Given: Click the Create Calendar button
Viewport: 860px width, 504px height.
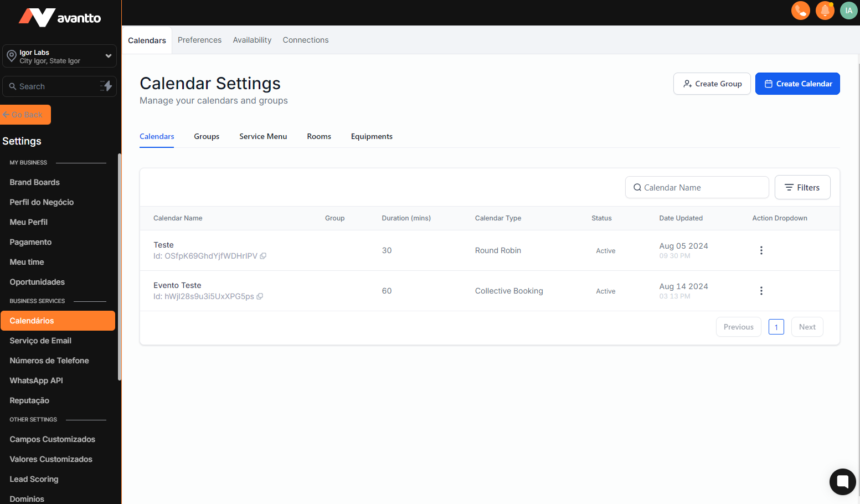Looking at the screenshot, I should coord(797,84).
